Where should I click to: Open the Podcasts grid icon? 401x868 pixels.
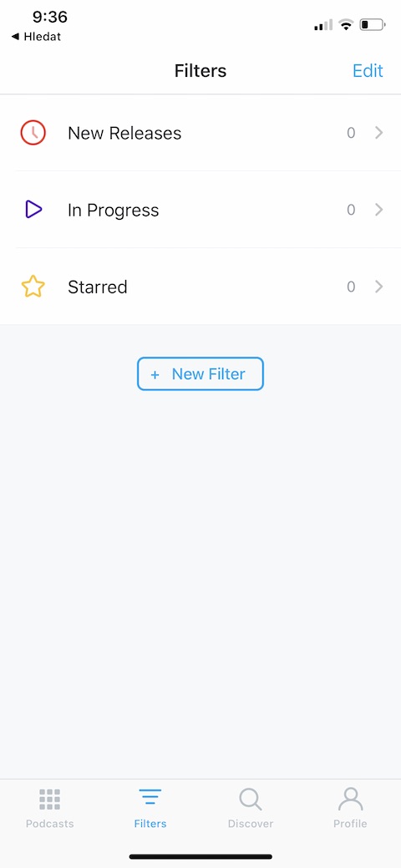tap(50, 799)
